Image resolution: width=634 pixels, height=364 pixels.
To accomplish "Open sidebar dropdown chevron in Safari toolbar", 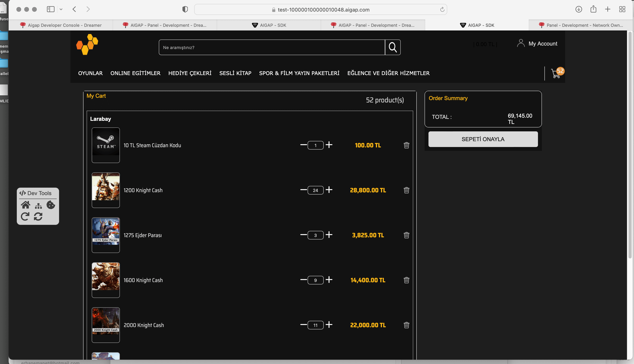I will tap(61, 9).
